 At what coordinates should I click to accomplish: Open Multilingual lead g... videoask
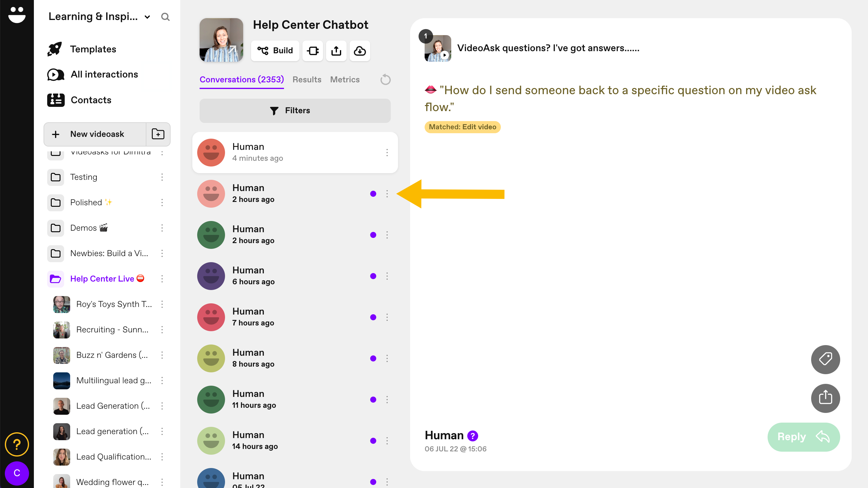click(103, 381)
